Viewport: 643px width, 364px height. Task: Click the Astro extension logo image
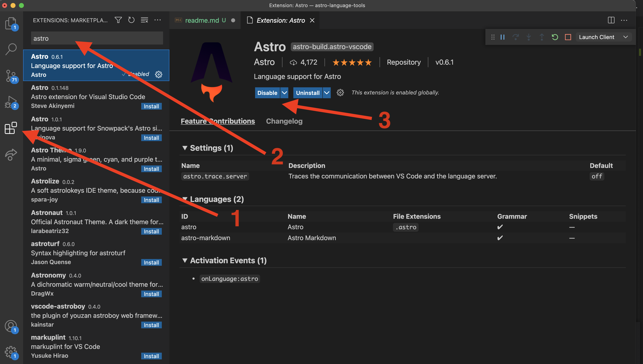(x=212, y=72)
